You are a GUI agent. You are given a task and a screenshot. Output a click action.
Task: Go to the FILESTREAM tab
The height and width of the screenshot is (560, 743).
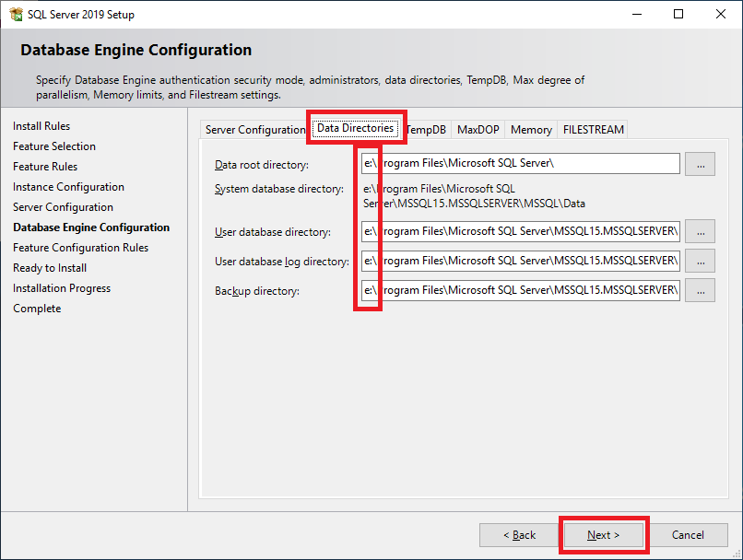tap(594, 130)
